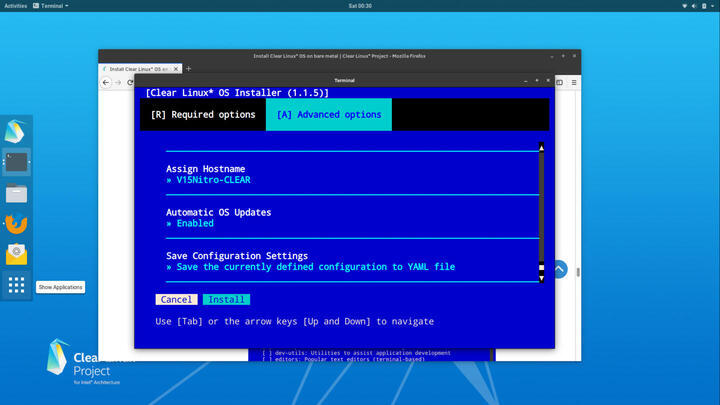Viewport: 720px width, 405px height.
Task: Click the dev-utils bundle line in Firefox
Action: pyautogui.click(x=356, y=353)
